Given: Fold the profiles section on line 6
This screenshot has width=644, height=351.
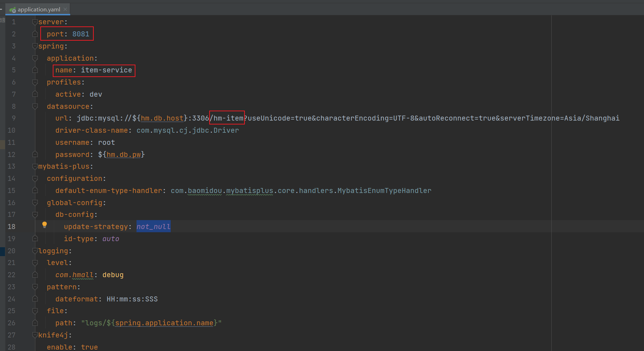Looking at the screenshot, I should (35, 82).
